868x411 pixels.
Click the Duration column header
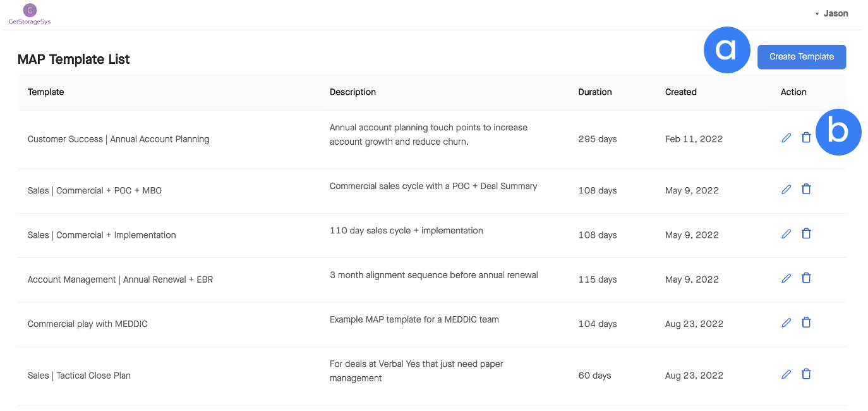(595, 92)
